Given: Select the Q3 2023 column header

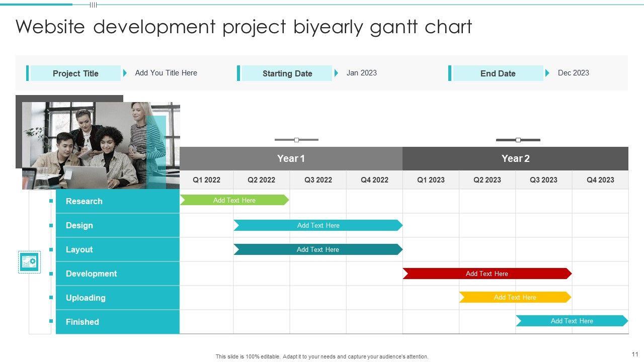Looking at the screenshot, I should (543, 180).
